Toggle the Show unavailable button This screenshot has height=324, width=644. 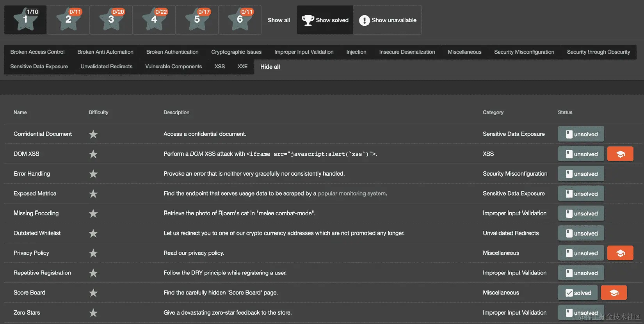[388, 20]
